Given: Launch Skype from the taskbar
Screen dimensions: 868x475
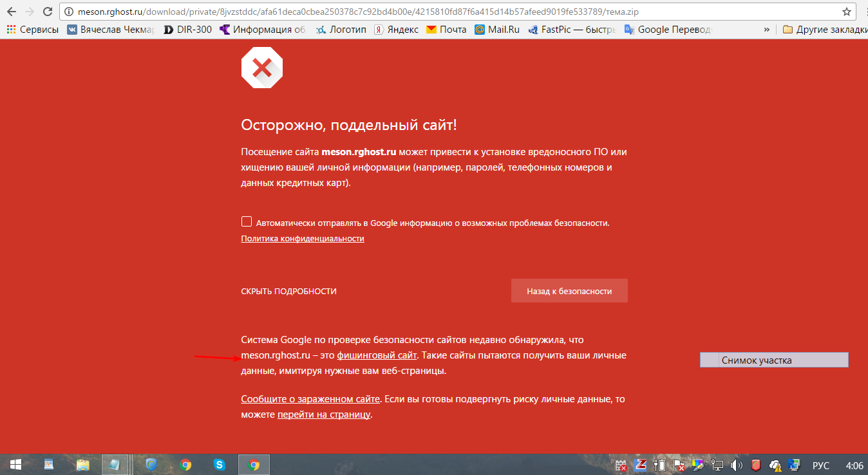Looking at the screenshot, I should click(219, 465).
